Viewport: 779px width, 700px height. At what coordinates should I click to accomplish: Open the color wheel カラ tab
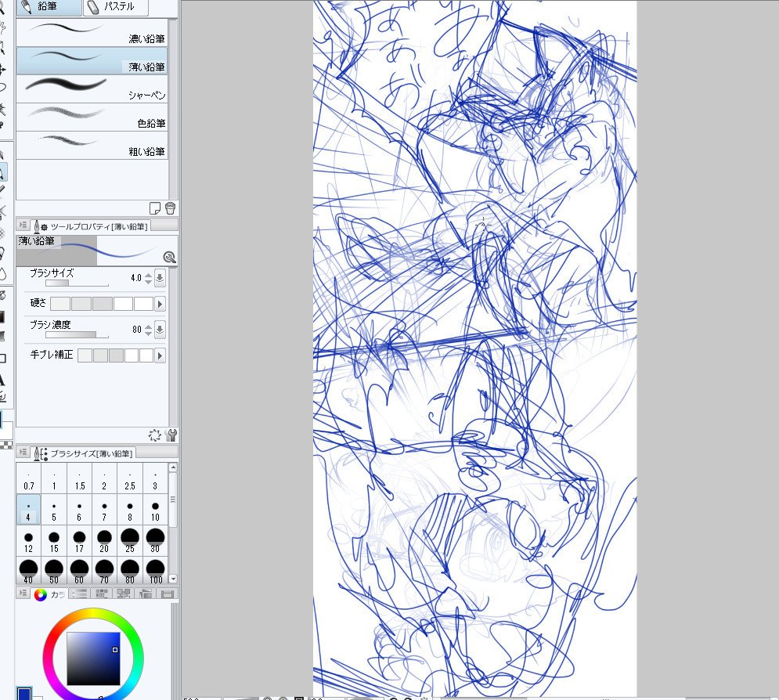click(x=49, y=594)
